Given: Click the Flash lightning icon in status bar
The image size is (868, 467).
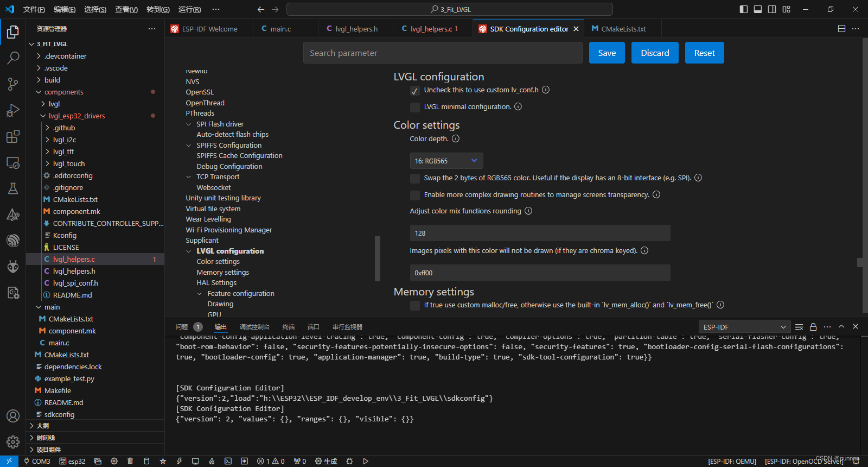Looking at the screenshot, I should 179,461.
